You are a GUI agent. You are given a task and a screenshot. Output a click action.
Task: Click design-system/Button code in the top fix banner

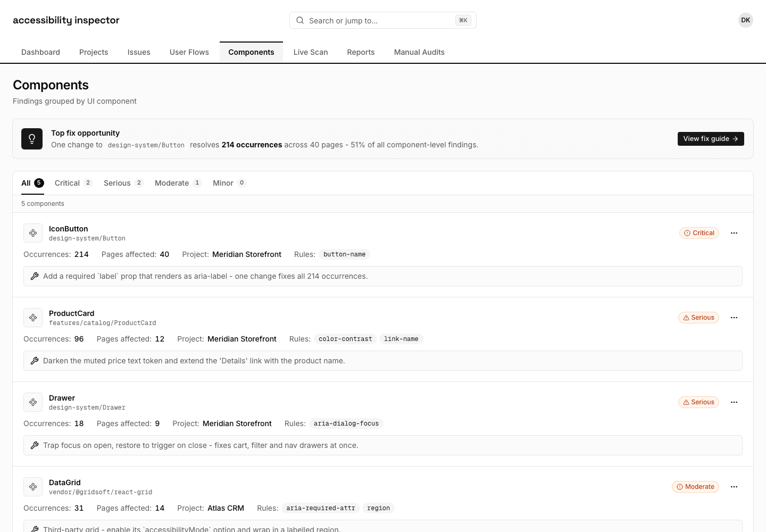pos(146,145)
